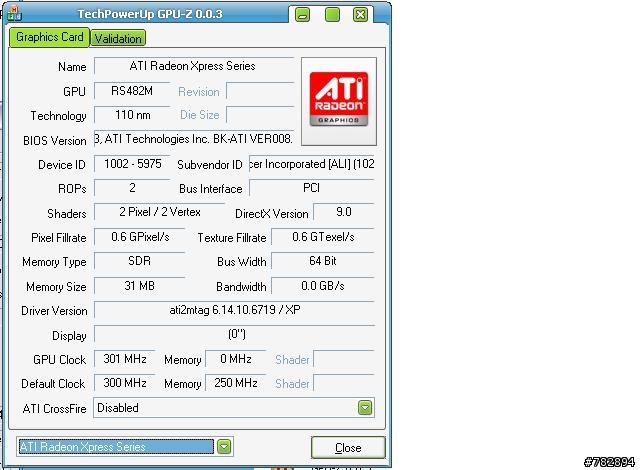Click the Close button
This screenshot has width=640, height=470.
348,448
